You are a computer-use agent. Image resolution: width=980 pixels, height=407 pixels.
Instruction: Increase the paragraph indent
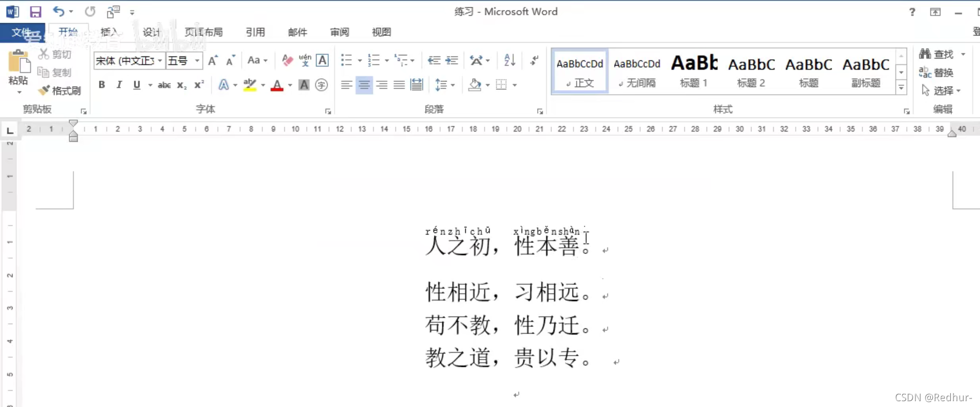(x=451, y=60)
